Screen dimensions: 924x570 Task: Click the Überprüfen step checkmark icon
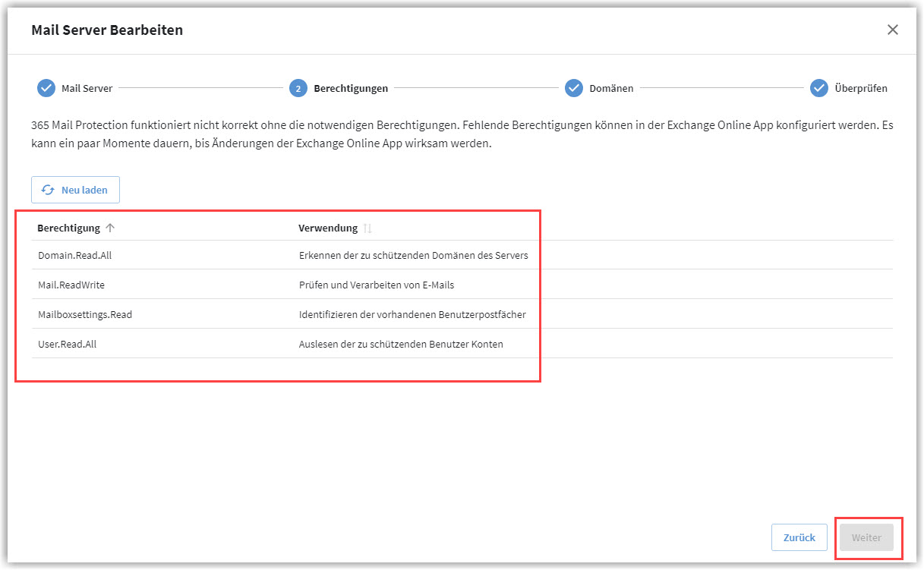[818, 88]
